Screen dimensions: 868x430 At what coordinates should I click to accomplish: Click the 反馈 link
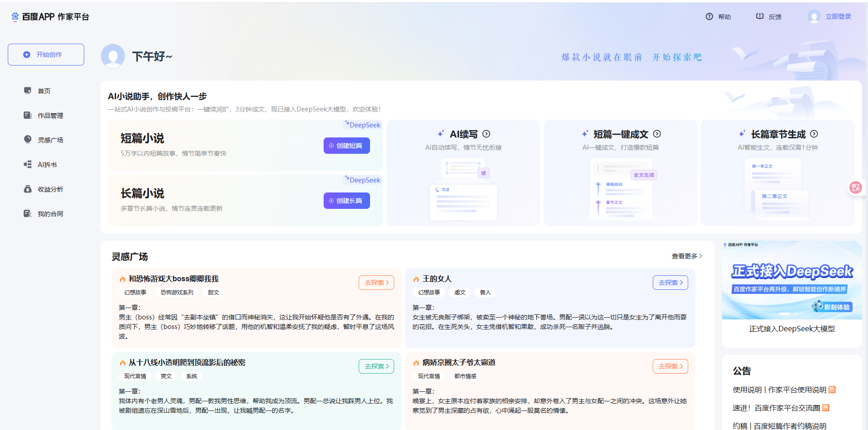pyautogui.click(x=775, y=17)
